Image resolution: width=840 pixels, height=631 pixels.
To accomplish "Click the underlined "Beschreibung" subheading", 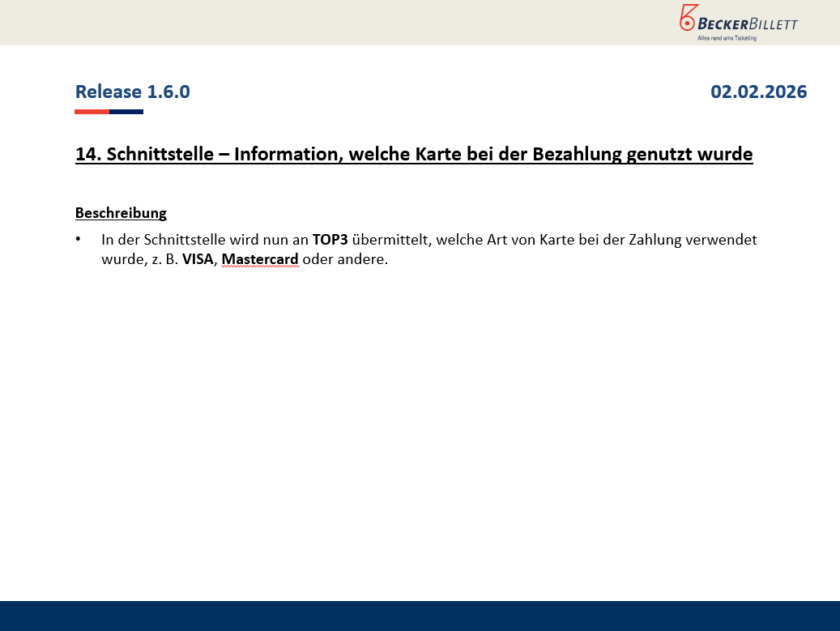I will pyautogui.click(x=121, y=213).
